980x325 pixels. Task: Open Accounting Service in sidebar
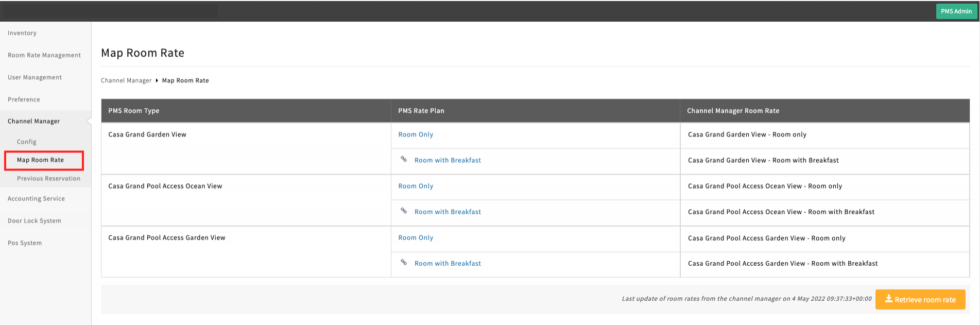[x=36, y=199]
